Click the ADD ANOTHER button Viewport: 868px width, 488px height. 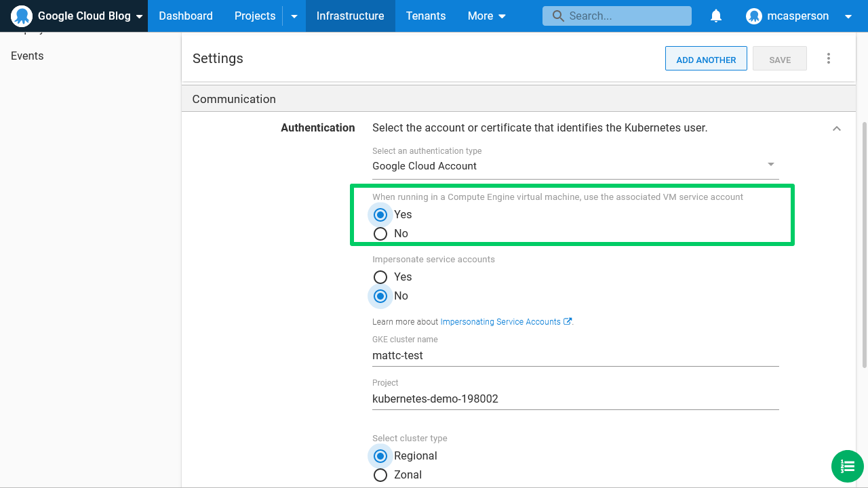[x=706, y=58]
